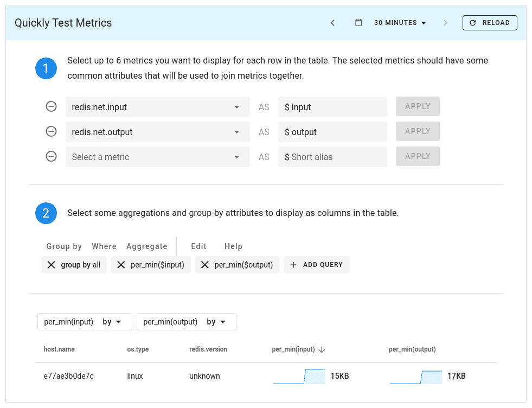Delete the per_min($input) query chip
Screen dimensions: 532x408
pyautogui.click(x=121, y=265)
